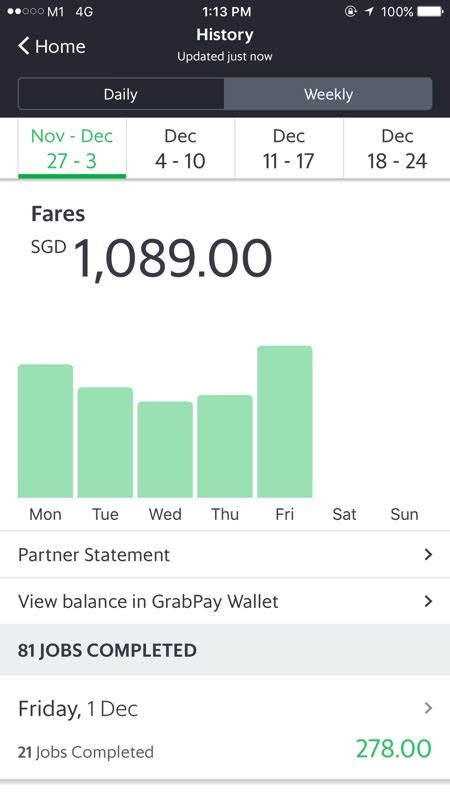Switch to the Weekly view
This screenshot has width=450, height=800.
point(328,94)
